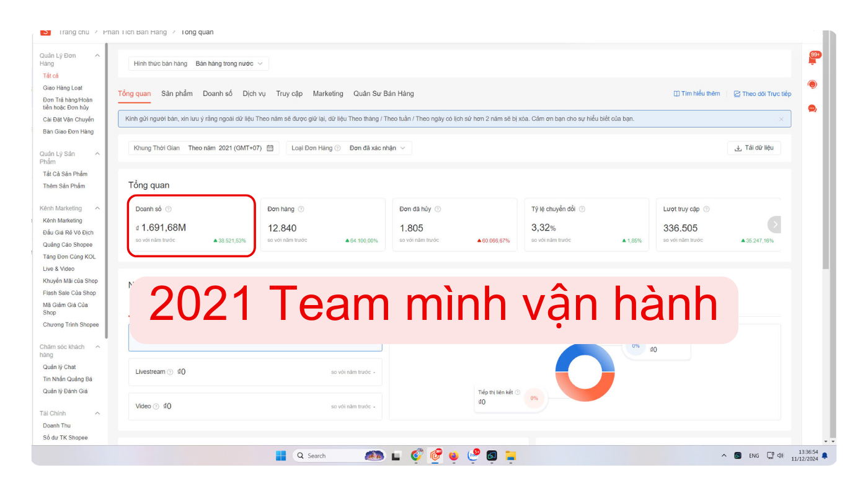Open the Tìm hiểu thêm link

697,94
